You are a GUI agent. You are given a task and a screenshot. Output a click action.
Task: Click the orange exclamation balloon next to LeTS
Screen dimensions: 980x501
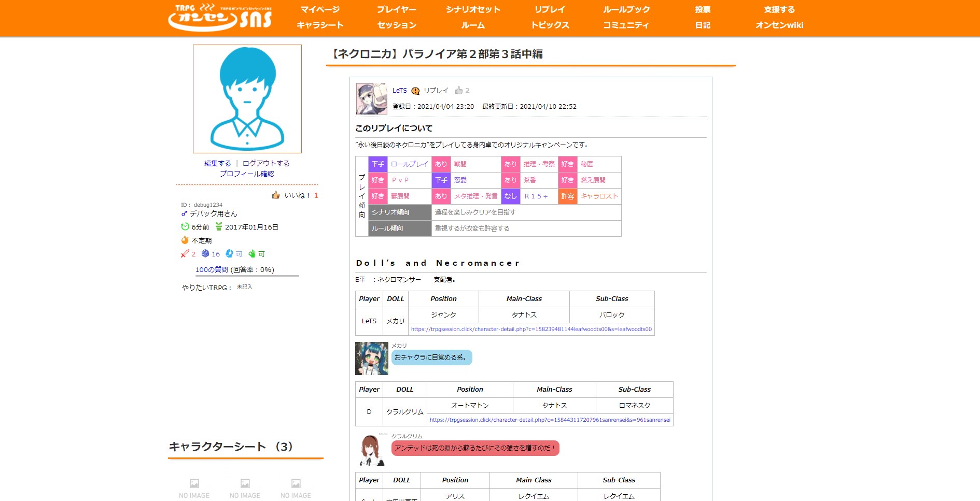coord(414,90)
